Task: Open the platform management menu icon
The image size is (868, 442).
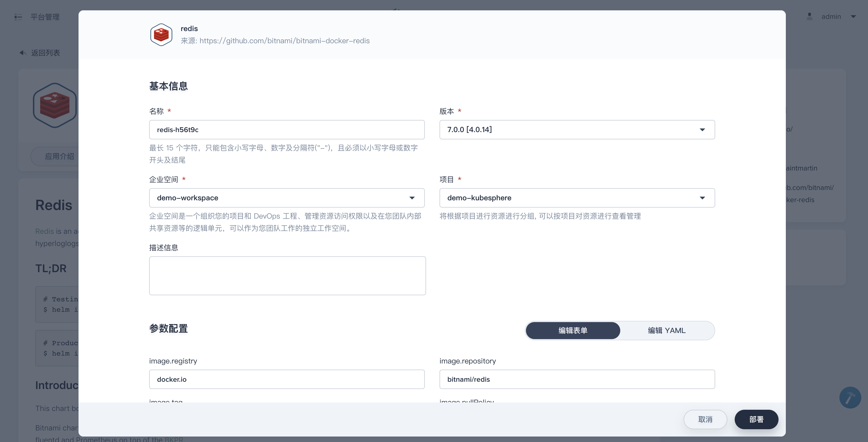Action: click(18, 17)
